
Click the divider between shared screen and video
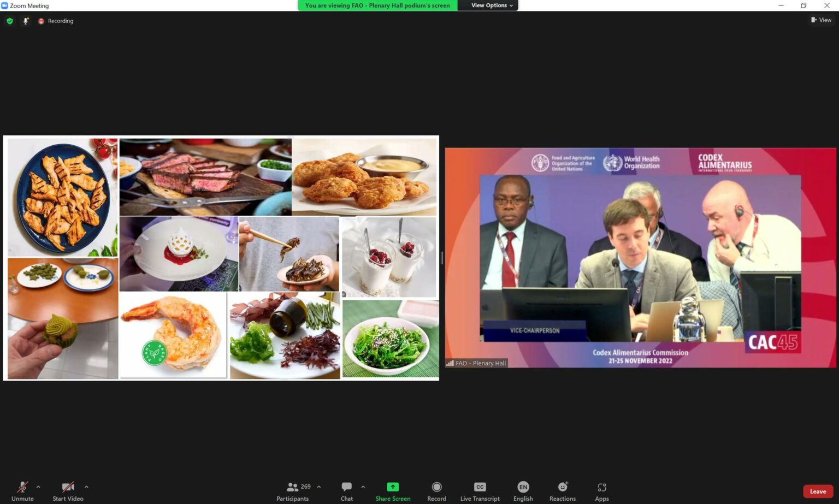(x=442, y=258)
